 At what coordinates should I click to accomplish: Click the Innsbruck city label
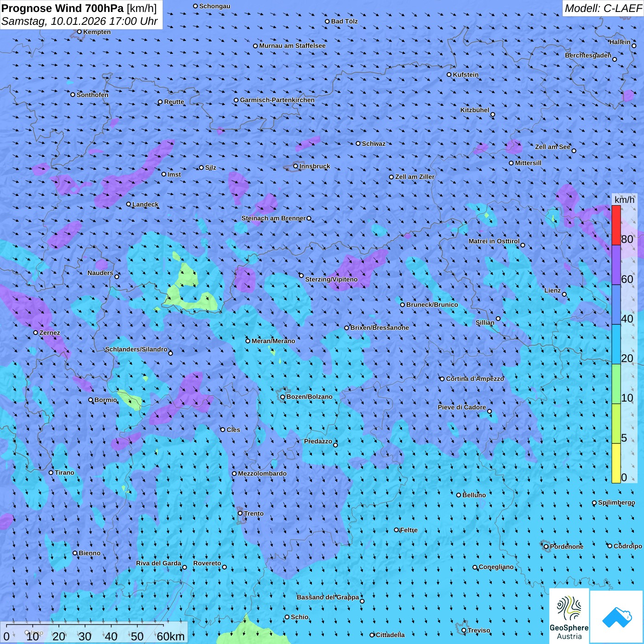315,166
